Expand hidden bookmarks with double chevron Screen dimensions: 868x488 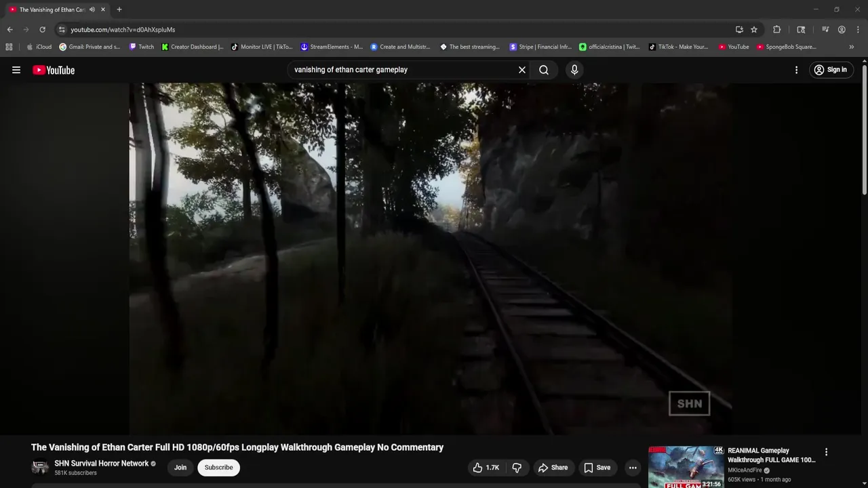852,47
